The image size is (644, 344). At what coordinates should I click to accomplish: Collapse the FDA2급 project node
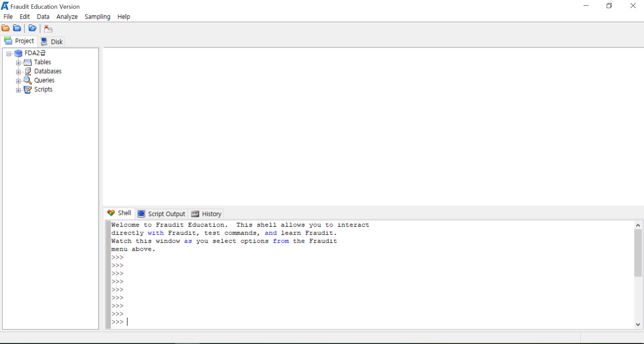click(x=9, y=53)
